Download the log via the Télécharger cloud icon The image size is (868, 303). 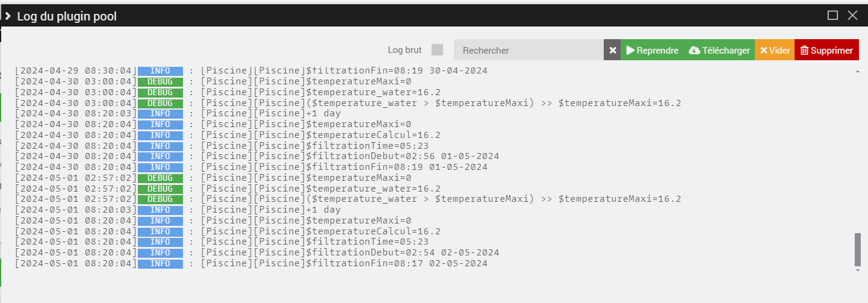pyautogui.click(x=719, y=51)
